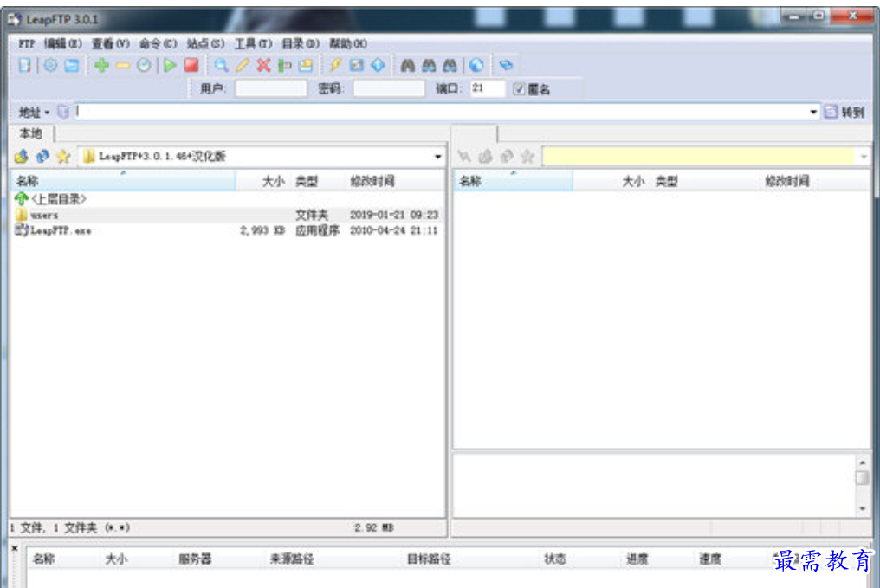Sort local pane by 大小 column
This screenshot has width=880, height=588.
tap(262, 181)
